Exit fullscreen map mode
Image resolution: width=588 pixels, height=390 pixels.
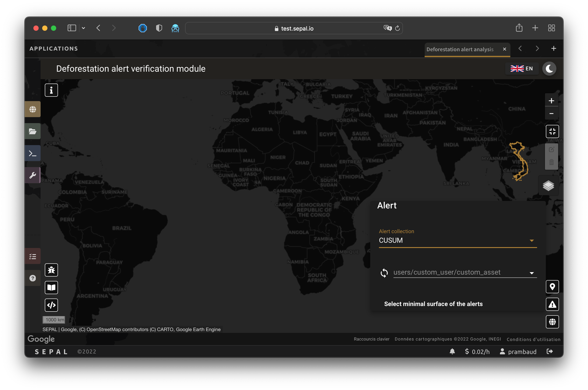[552, 131]
